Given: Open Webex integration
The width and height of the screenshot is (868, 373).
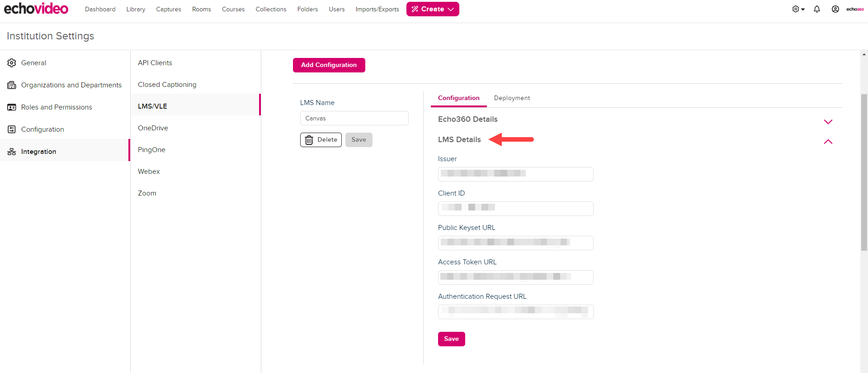Looking at the screenshot, I should [196, 172].
